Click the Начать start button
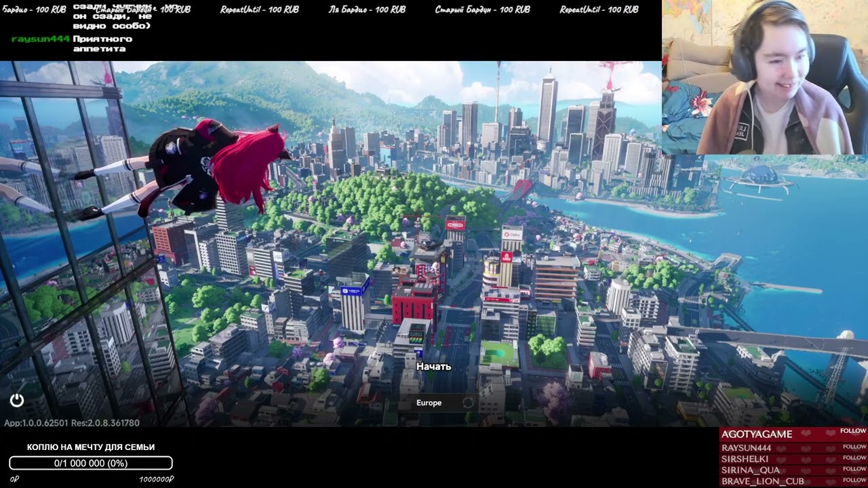Viewport: 868px width, 488px height. pos(434,367)
